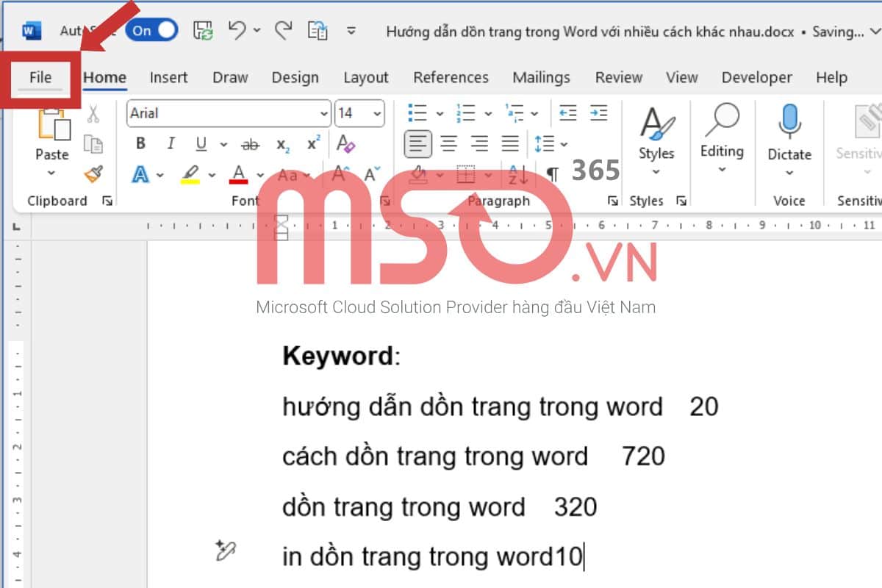Toggle Underline formatting
882x588 pixels.
pyautogui.click(x=201, y=143)
